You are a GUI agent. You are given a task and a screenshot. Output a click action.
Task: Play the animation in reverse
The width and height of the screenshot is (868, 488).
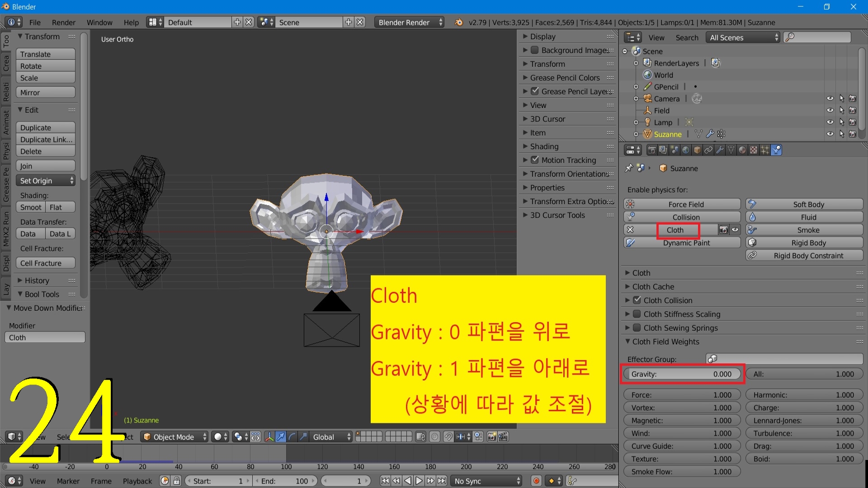(x=408, y=481)
